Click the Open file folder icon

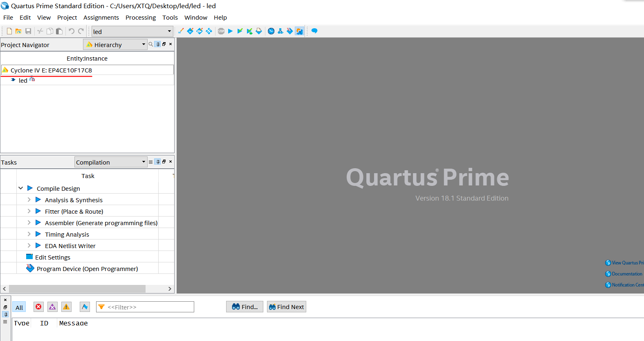pos(18,31)
